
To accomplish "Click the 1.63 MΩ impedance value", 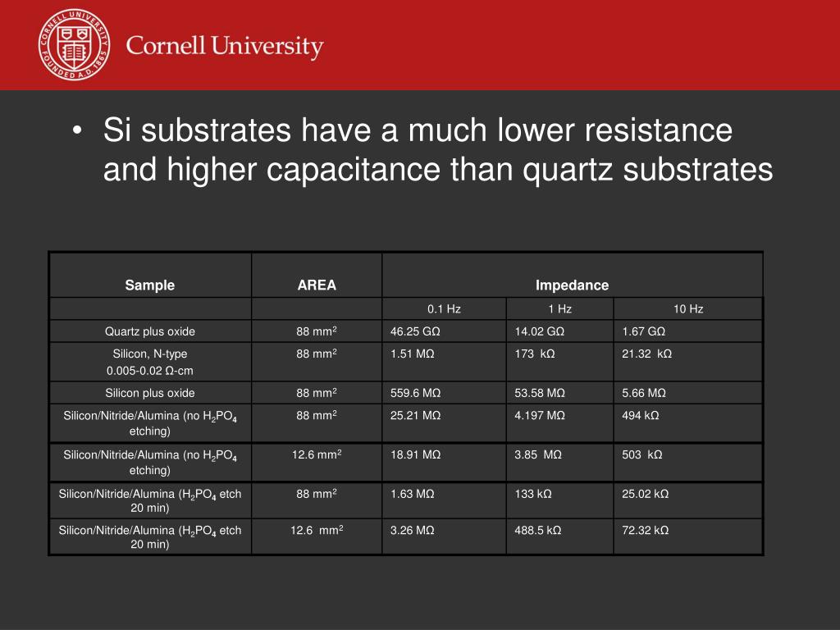I will (412, 494).
